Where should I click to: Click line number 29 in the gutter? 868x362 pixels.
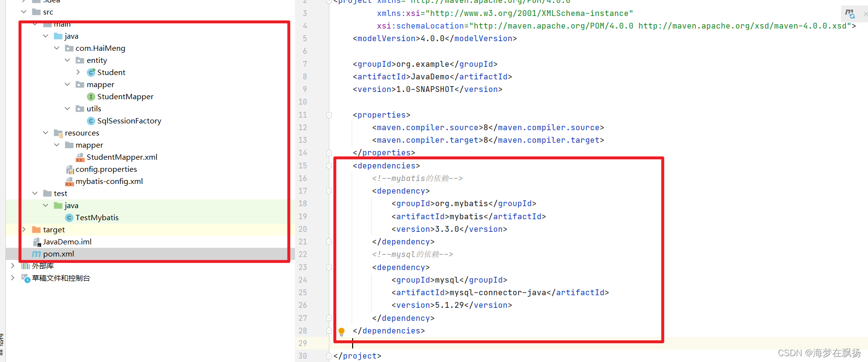(x=303, y=343)
